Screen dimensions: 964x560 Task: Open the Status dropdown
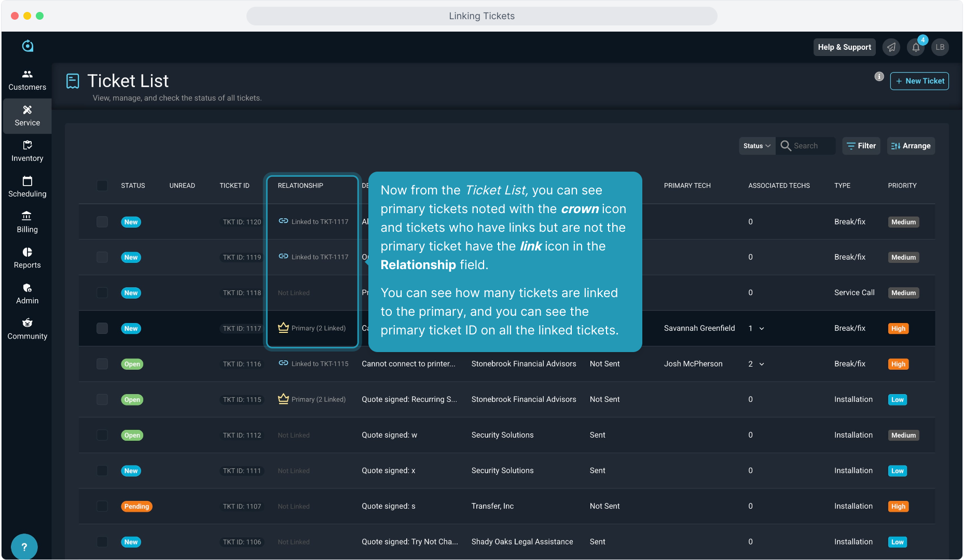756,146
